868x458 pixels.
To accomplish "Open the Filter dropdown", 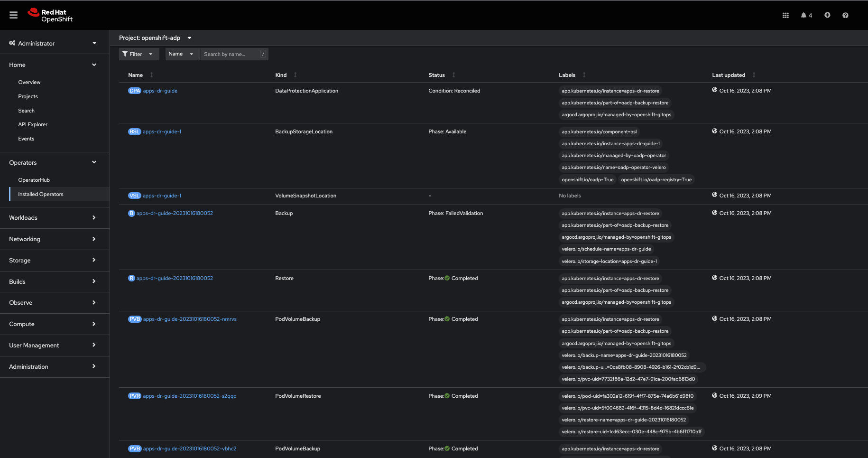I will 139,54.
